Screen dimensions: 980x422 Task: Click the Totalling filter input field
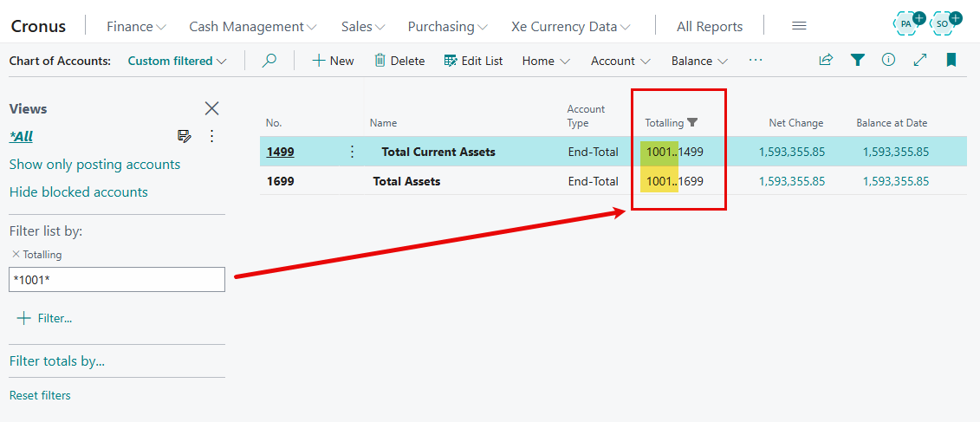coord(116,280)
